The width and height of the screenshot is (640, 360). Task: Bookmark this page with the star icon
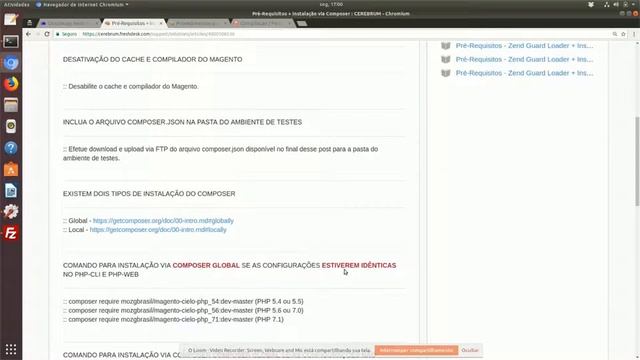tap(623, 34)
